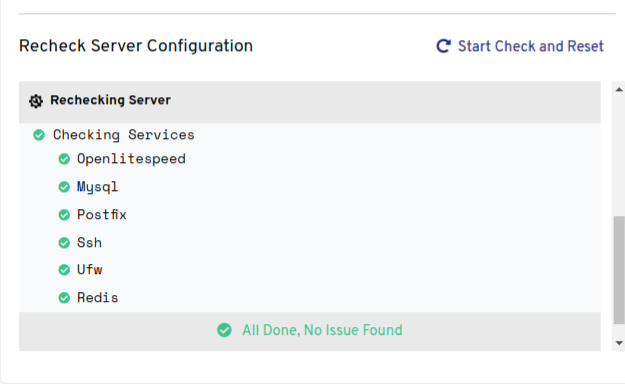Click the green check next to Ufw

(x=64, y=270)
